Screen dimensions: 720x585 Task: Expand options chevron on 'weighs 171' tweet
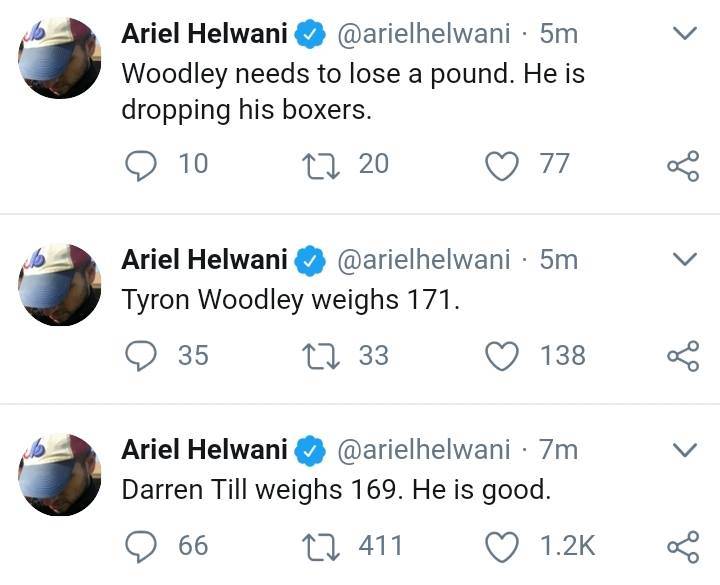(685, 259)
